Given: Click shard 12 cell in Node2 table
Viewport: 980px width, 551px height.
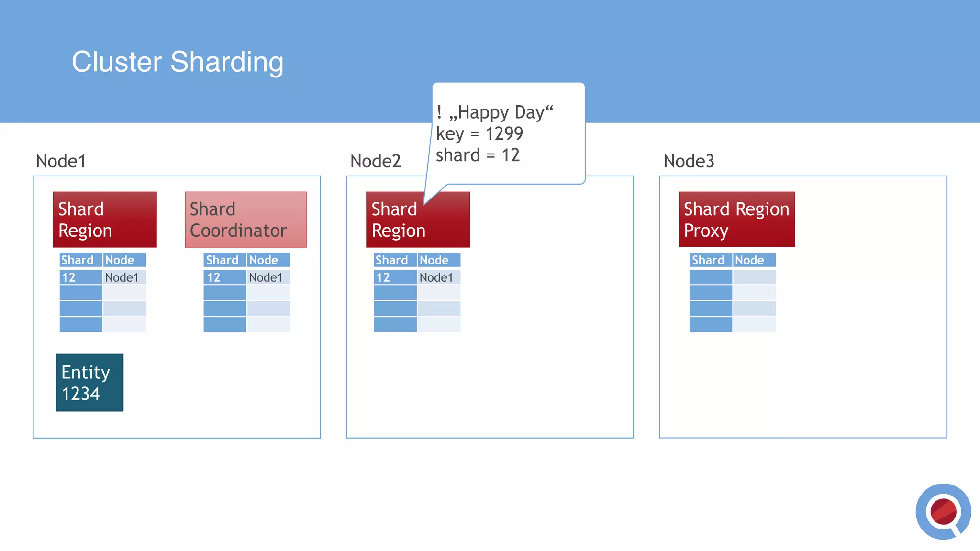Looking at the screenshot, I should pyautogui.click(x=395, y=277).
